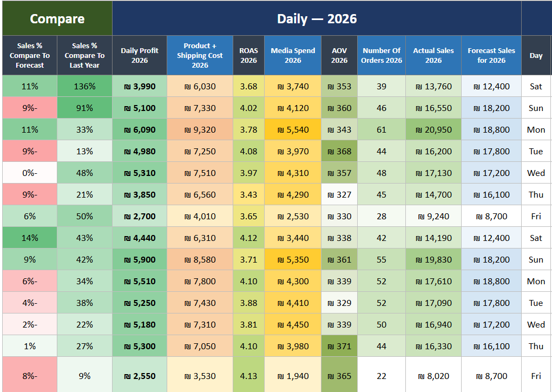Click the AOV 2026 column header
The image size is (552, 392).
click(339, 55)
